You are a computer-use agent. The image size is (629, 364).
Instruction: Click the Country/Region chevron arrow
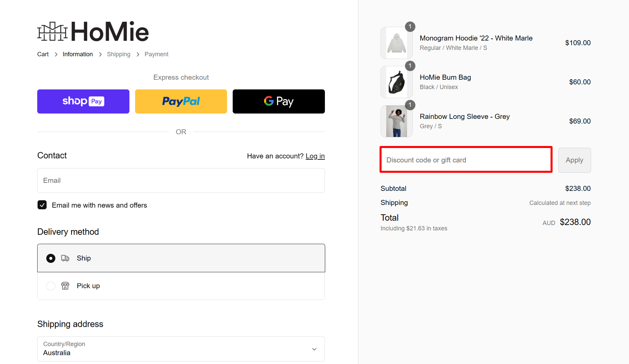314,349
